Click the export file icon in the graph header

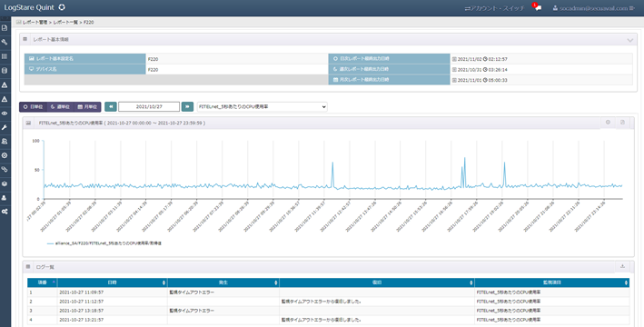622,122
